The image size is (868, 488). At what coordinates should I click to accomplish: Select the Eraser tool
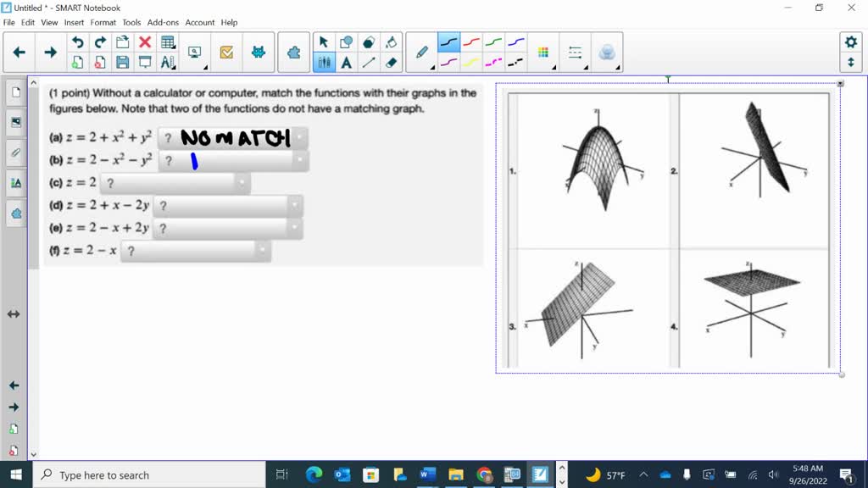[390, 61]
